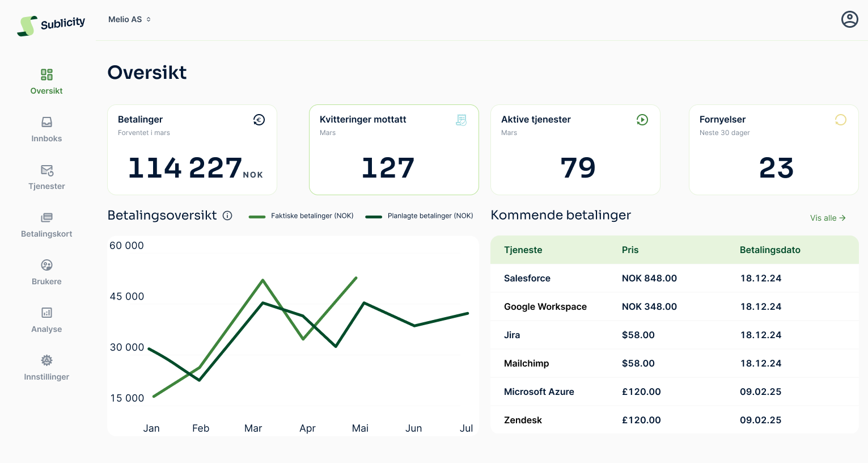The height and width of the screenshot is (463, 868).
Task: Expand the Melio AS company selector
Action: [129, 19]
